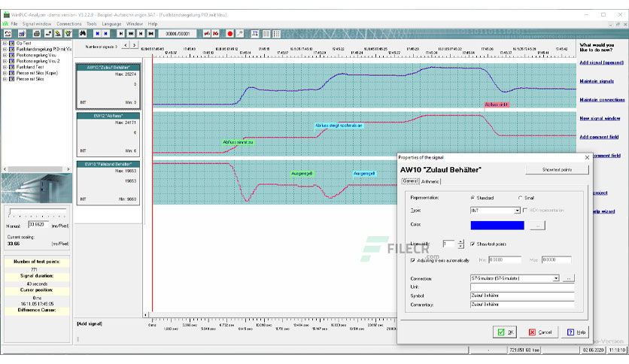
Task: Click the Show test points button
Action: click(x=557, y=170)
